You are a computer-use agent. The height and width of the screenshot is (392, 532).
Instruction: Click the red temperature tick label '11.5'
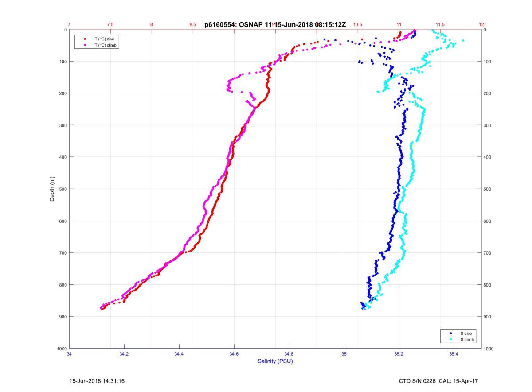440,24
